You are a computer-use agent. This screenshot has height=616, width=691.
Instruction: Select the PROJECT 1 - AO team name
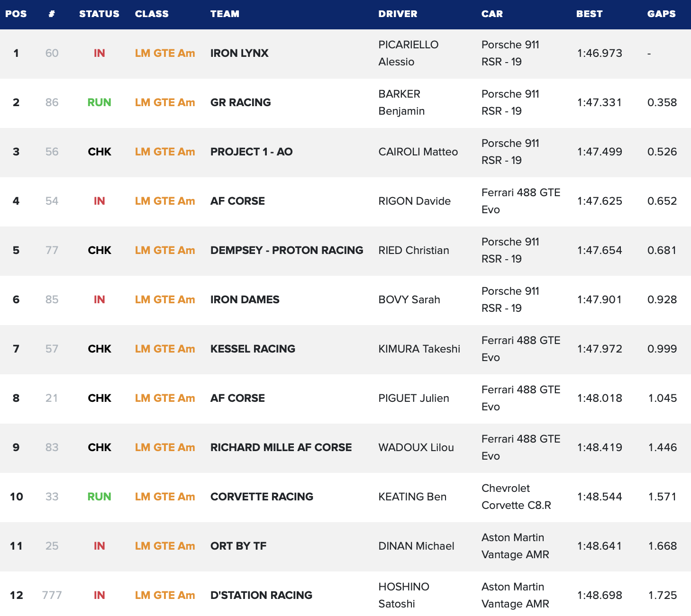coord(252,152)
